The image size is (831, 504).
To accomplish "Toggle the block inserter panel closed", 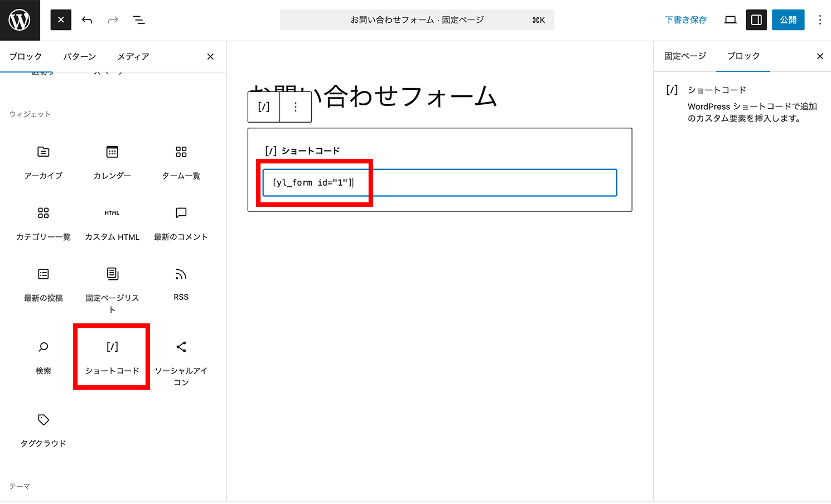I will (61, 20).
